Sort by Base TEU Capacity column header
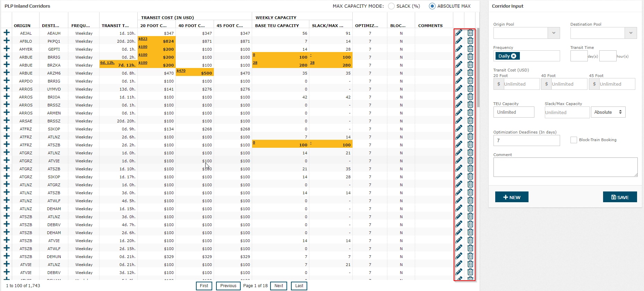Image resolution: width=644 pixels, height=291 pixels. pos(277,26)
